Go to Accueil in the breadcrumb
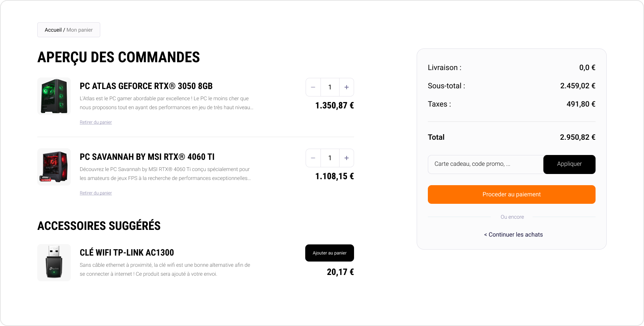The height and width of the screenshot is (326, 644). pos(53,30)
